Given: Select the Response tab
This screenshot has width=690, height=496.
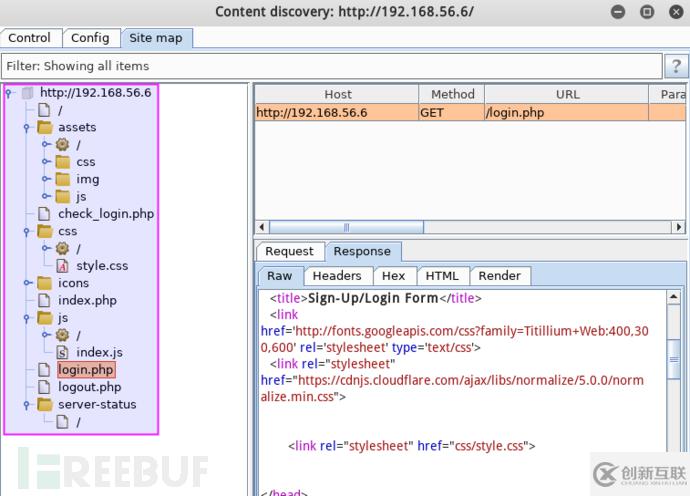Looking at the screenshot, I should pos(362,251).
